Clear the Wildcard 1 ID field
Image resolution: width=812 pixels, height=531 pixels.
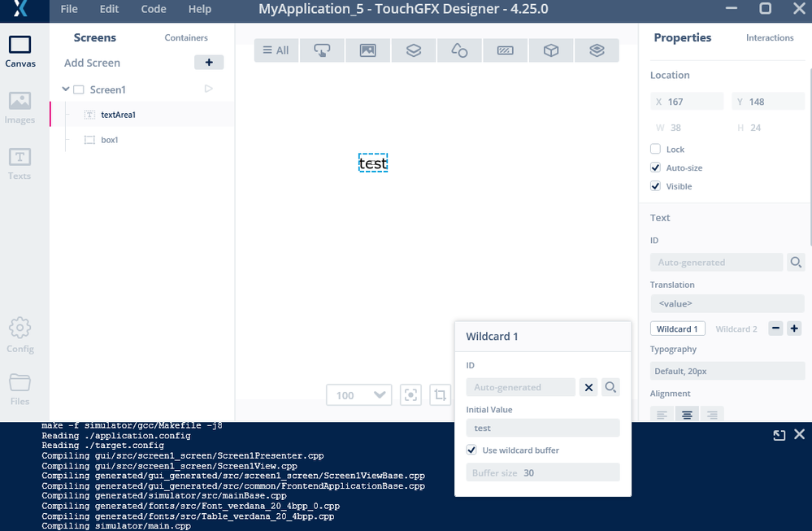(588, 387)
